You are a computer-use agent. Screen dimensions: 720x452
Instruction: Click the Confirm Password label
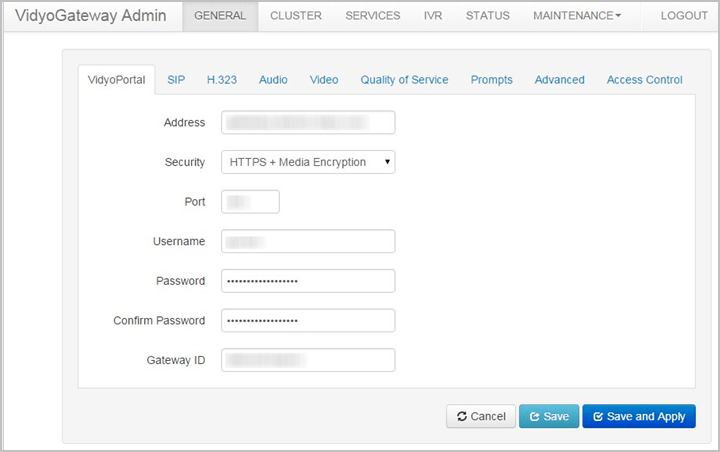(159, 321)
